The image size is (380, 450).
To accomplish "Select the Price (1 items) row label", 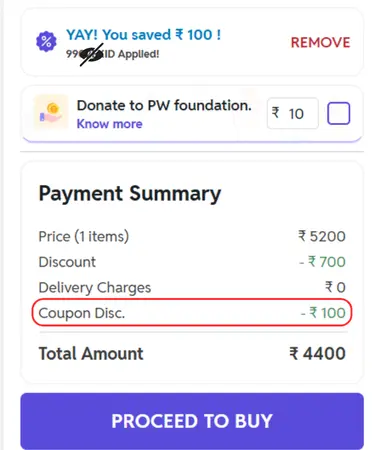I will point(84,237).
